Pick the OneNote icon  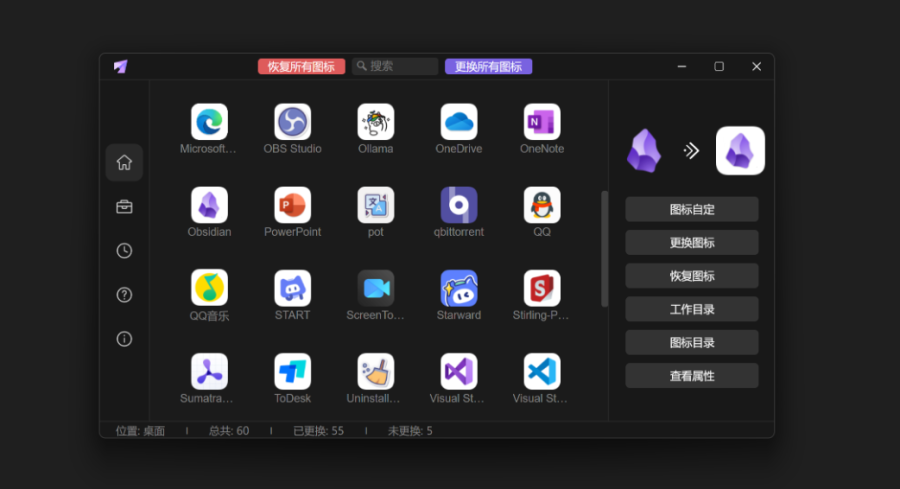pyautogui.click(x=542, y=122)
